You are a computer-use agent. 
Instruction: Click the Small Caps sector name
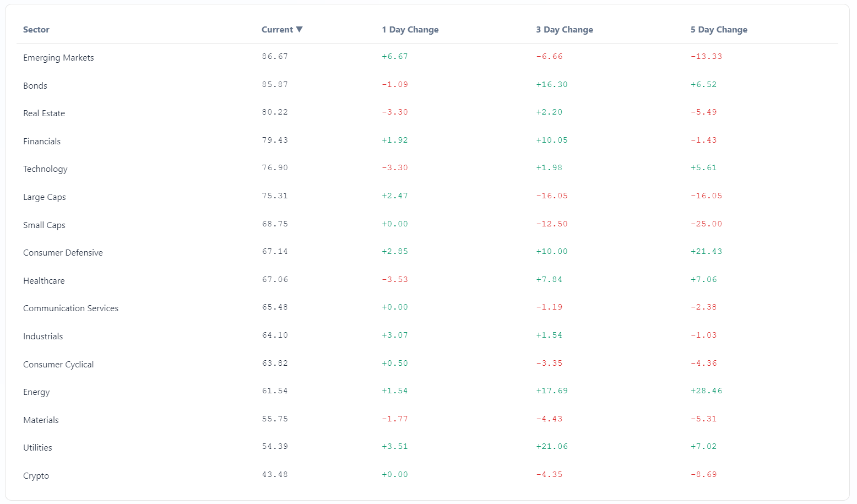click(44, 225)
